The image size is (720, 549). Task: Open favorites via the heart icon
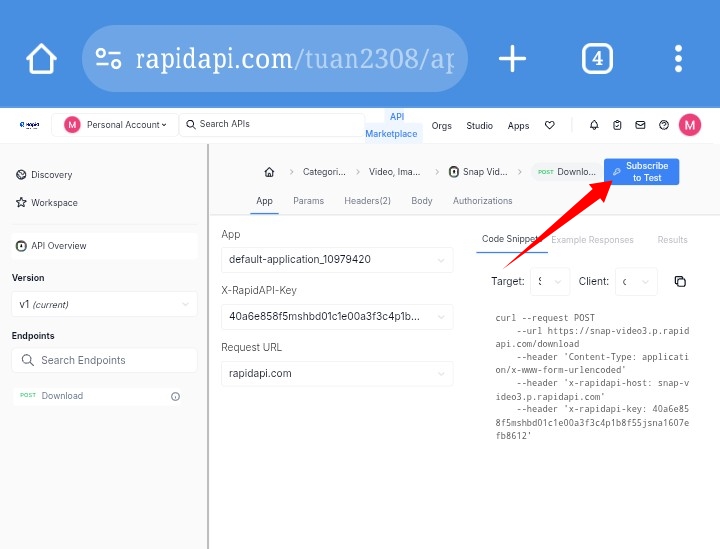549,125
